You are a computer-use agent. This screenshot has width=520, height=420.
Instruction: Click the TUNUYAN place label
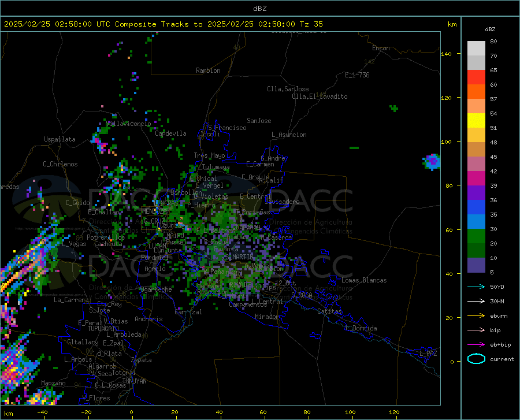click(134, 381)
